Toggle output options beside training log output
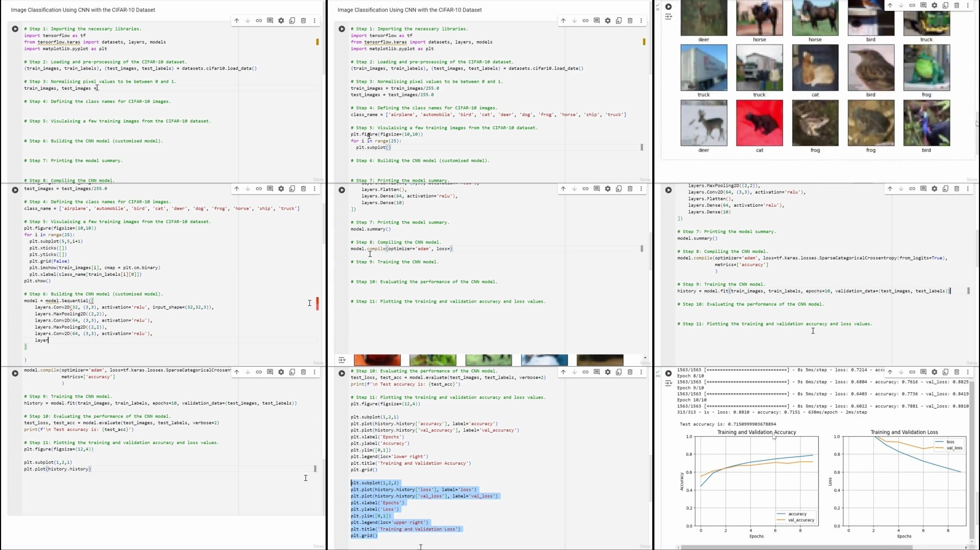This screenshot has height=550, width=980. point(669,384)
